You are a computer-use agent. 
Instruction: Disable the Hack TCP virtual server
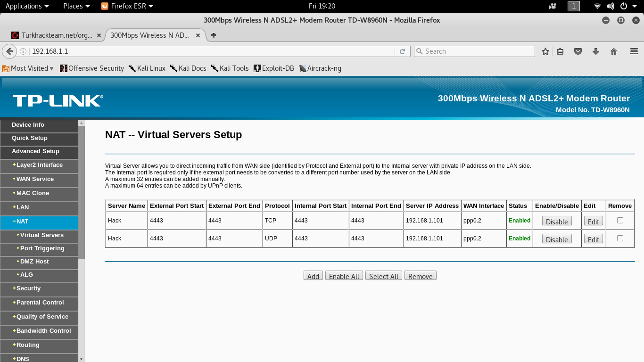[x=557, y=221]
